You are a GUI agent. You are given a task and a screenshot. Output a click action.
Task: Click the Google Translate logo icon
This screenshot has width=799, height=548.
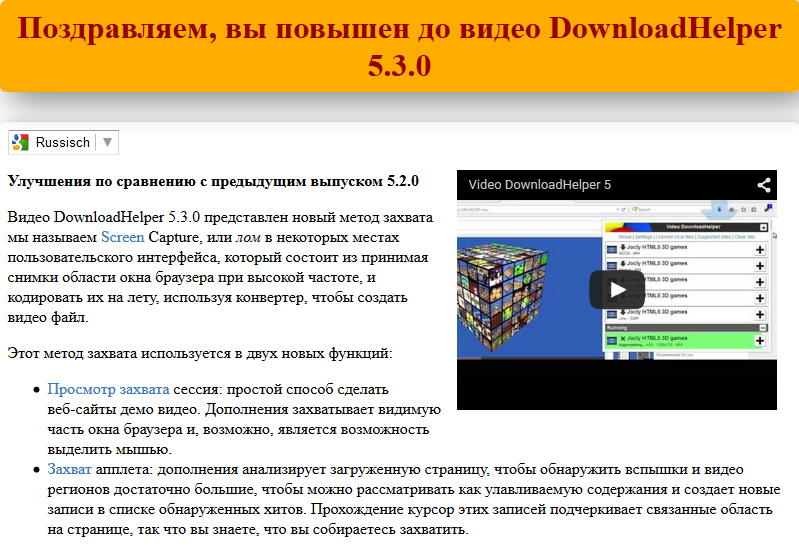20,142
